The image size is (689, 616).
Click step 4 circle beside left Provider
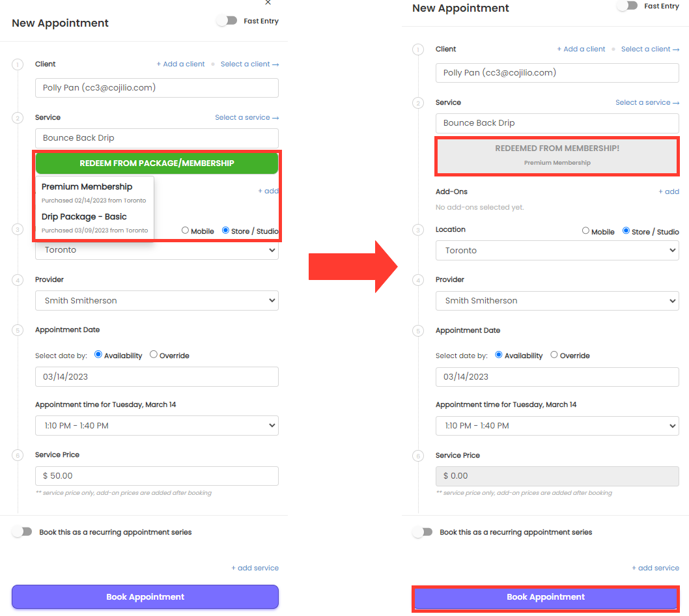pos(18,280)
